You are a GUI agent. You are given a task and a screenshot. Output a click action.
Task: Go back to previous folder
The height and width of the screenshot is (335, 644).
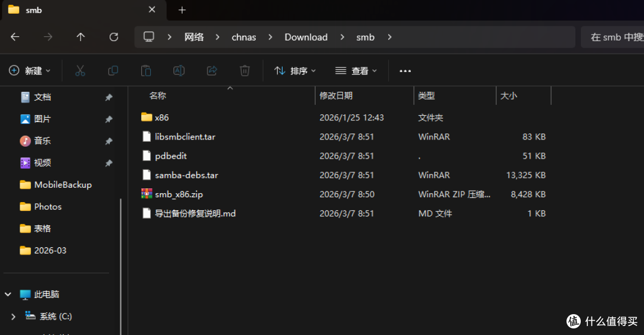(15, 37)
